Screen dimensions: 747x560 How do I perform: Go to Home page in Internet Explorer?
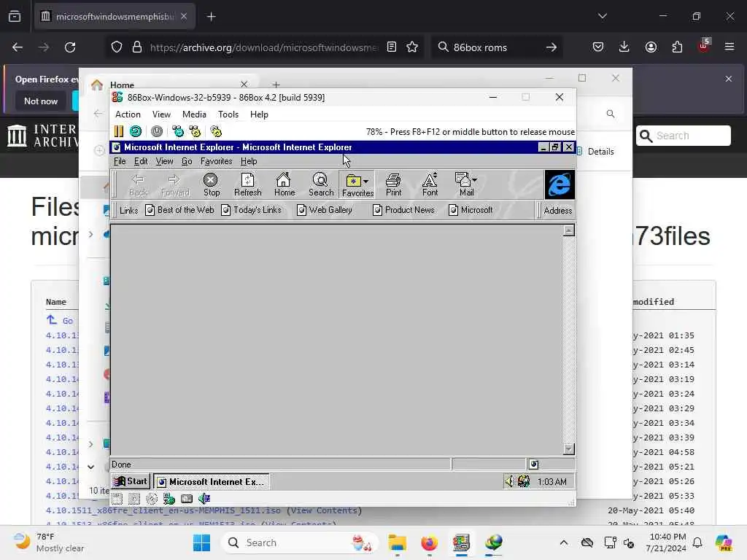point(285,184)
